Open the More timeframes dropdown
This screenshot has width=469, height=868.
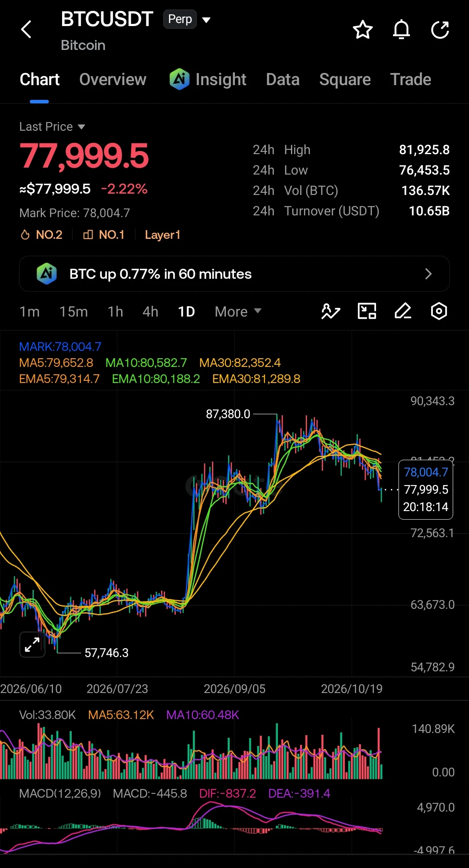[238, 312]
